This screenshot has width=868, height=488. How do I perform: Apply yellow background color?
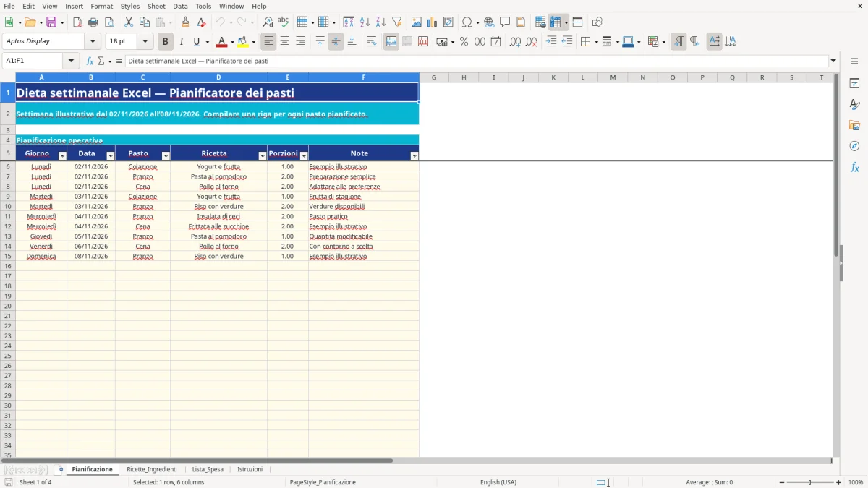[x=243, y=42]
